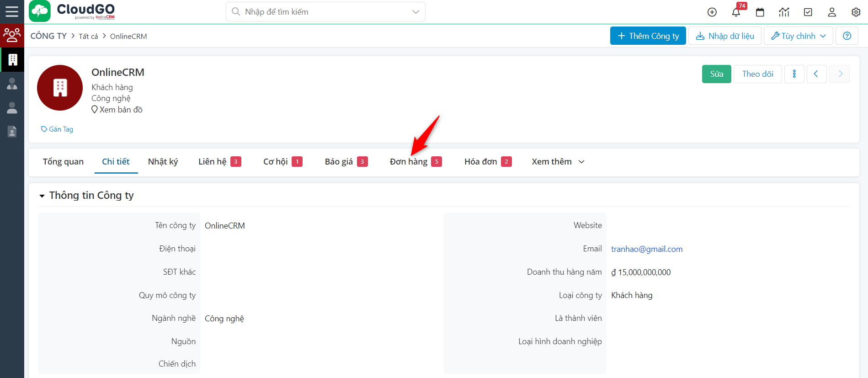Image resolution: width=868 pixels, height=378 pixels.
Task: Switch to the Tổng quan tab
Action: (63, 162)
